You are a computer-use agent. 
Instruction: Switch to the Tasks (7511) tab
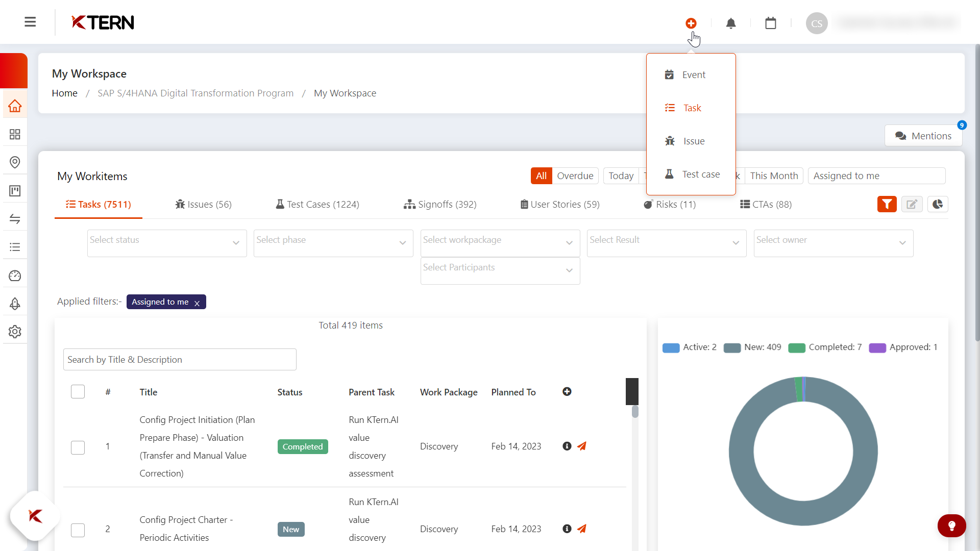pyautogui.click(x=99, y=205)
